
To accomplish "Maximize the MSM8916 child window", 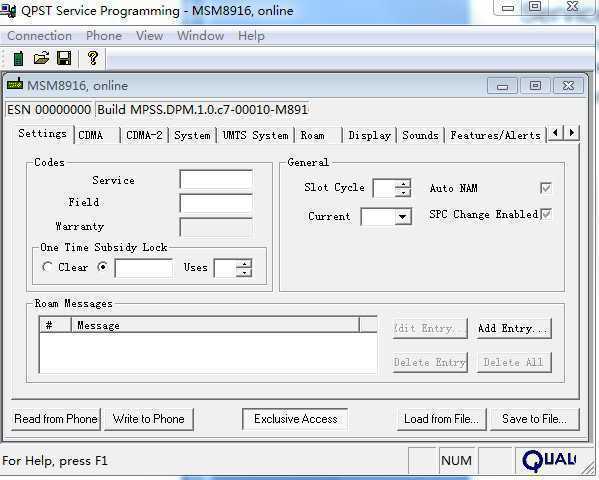I will [x=535, y=86].
